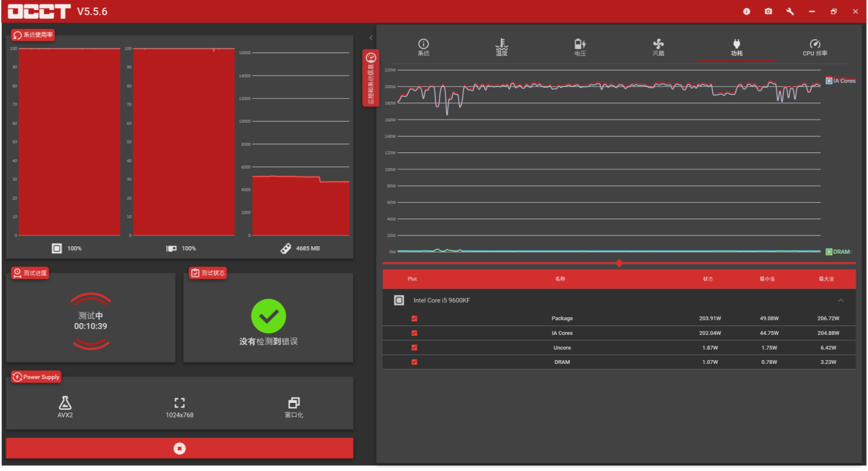Stop the running test

(x=179, y=448)
